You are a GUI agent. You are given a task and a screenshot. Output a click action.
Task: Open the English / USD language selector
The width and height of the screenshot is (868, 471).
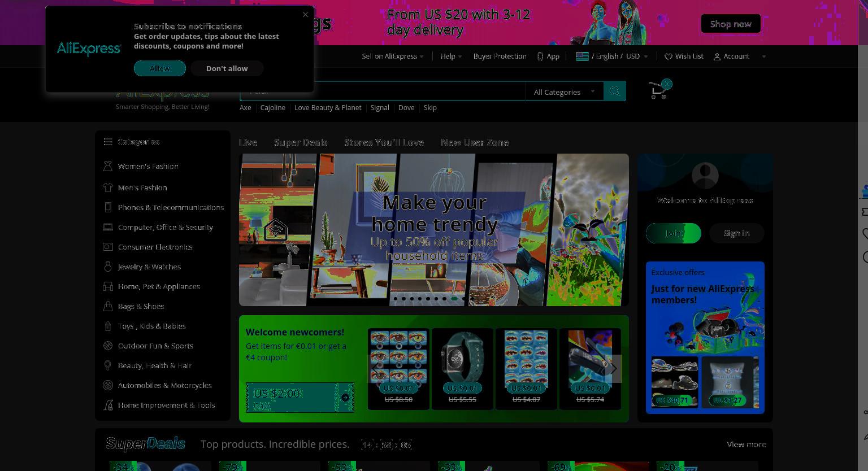(x=612, y=56)
